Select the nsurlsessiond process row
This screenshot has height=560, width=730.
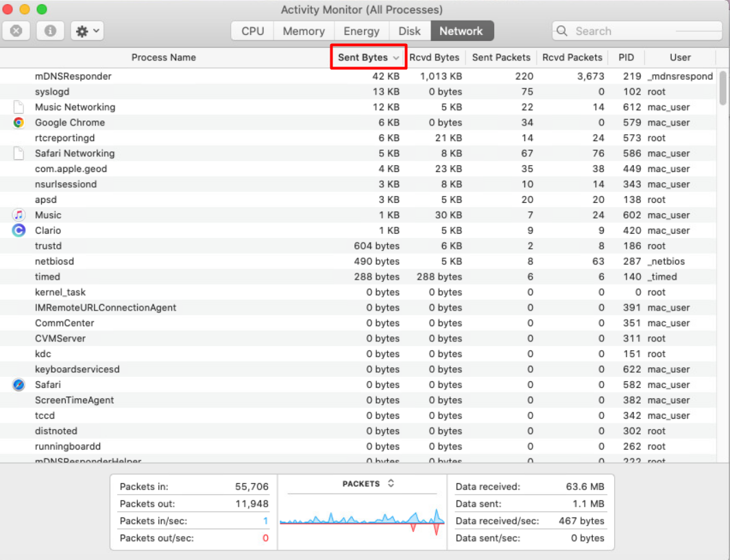point(358,184)
